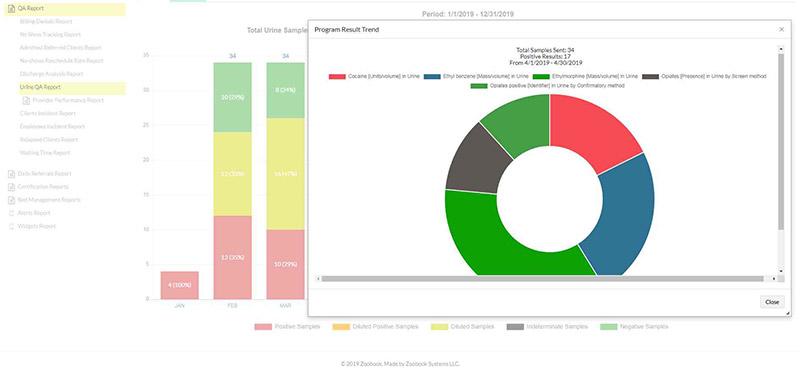This screenshot has height=368, width=800.
Task: Click the Provider Performance Report icon
Action: tap(26, 100)
